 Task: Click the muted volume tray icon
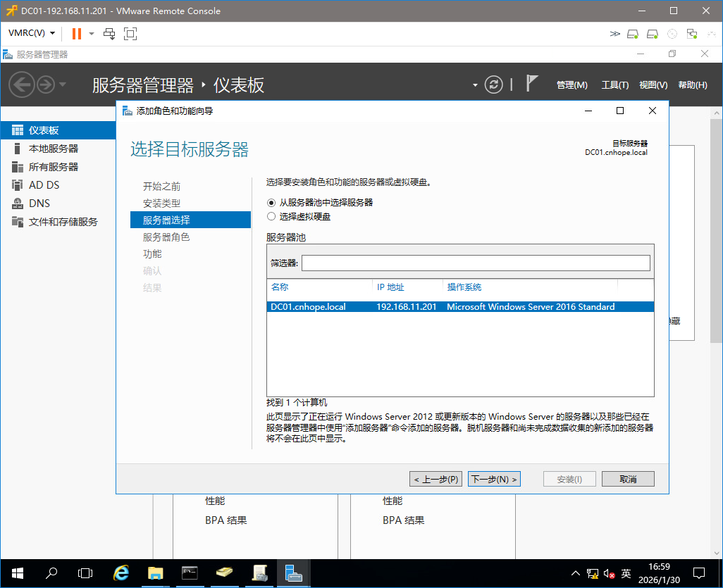609,574
